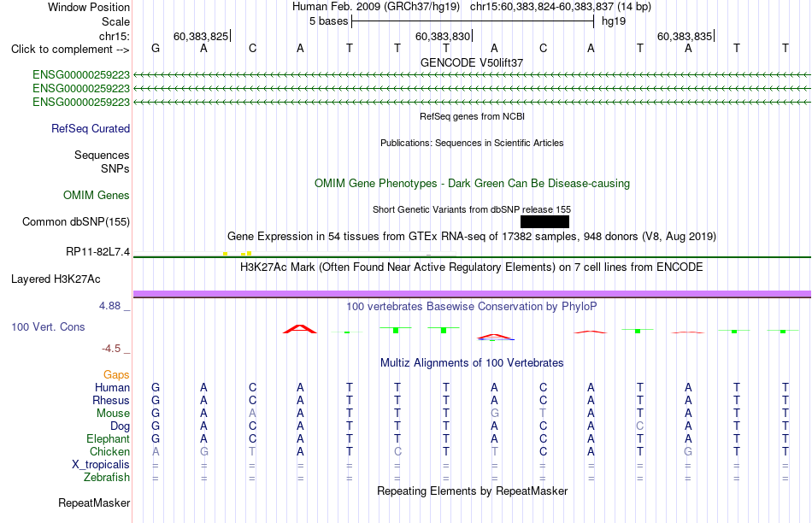Select the 'X_tropicalis' alignment row label
The image size is (812, 523).
click(101, 465)
